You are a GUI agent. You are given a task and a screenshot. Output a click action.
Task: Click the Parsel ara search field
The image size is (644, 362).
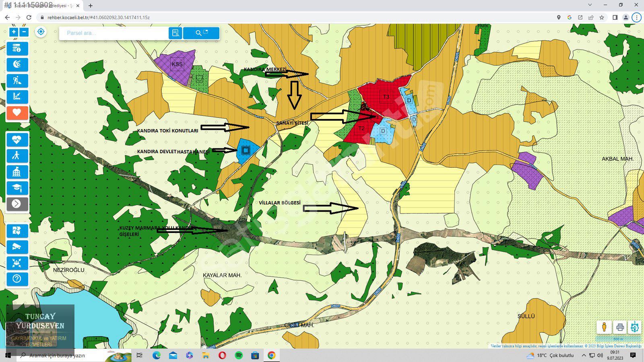115,33
